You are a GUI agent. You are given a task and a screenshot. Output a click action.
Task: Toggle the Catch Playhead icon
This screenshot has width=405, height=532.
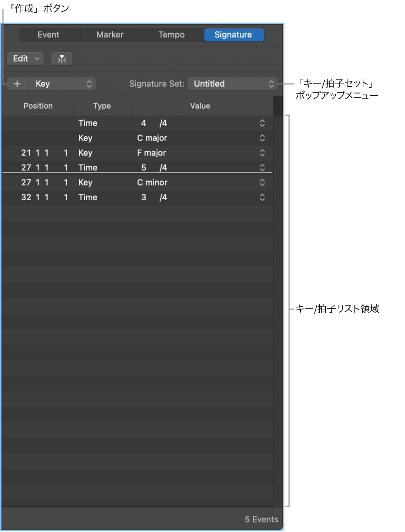pyautogui.click(x=61, y=59)
